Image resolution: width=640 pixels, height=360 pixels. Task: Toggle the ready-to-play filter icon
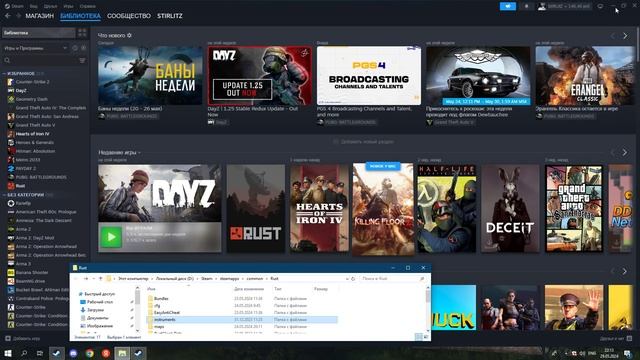[83, 48]
